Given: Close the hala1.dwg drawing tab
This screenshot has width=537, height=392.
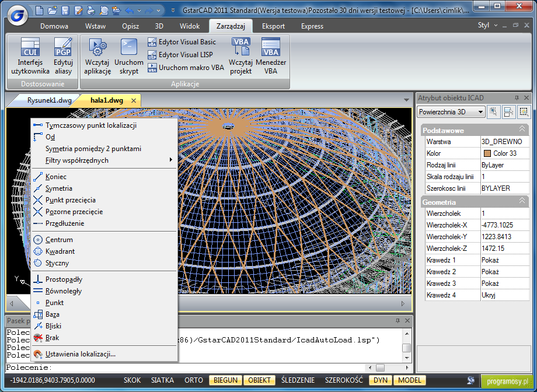Looking at the screenshot, I should click(134, 100).
